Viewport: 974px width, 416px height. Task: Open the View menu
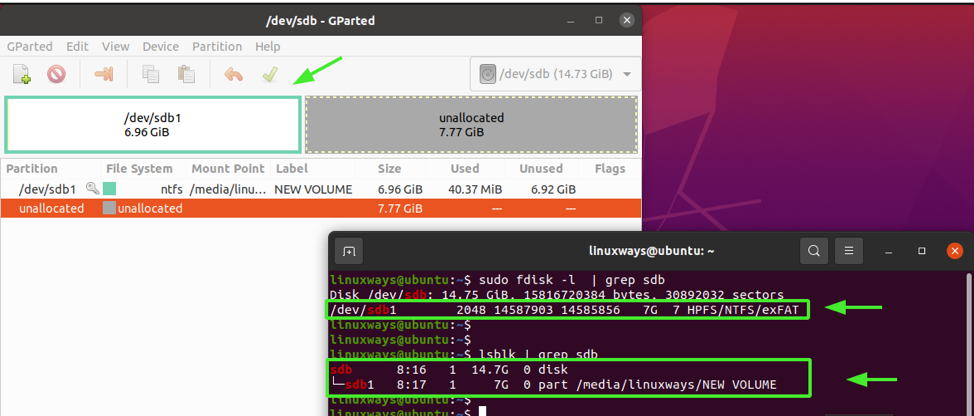click(116, 47)
